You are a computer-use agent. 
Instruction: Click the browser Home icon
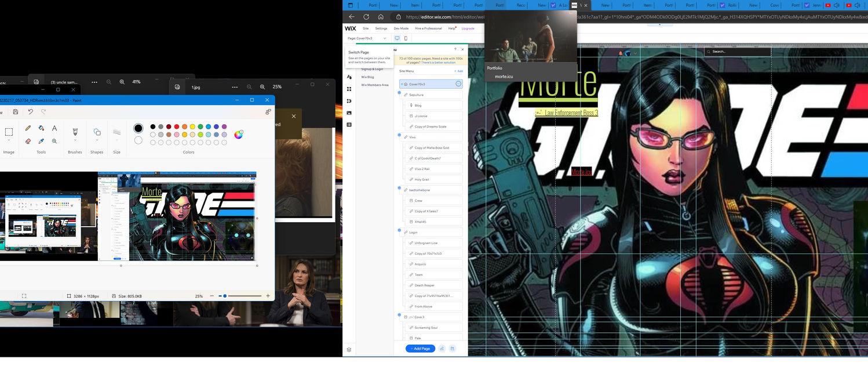[381, 17]
